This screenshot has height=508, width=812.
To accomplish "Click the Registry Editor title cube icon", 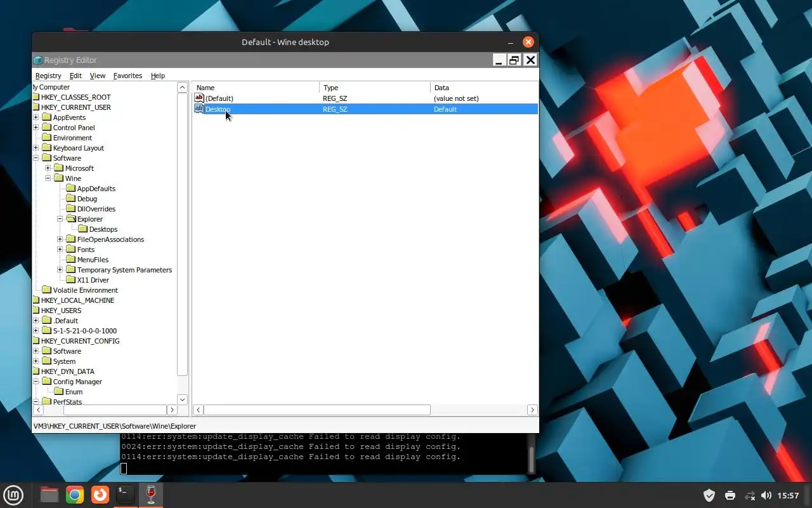I will 38,60.
